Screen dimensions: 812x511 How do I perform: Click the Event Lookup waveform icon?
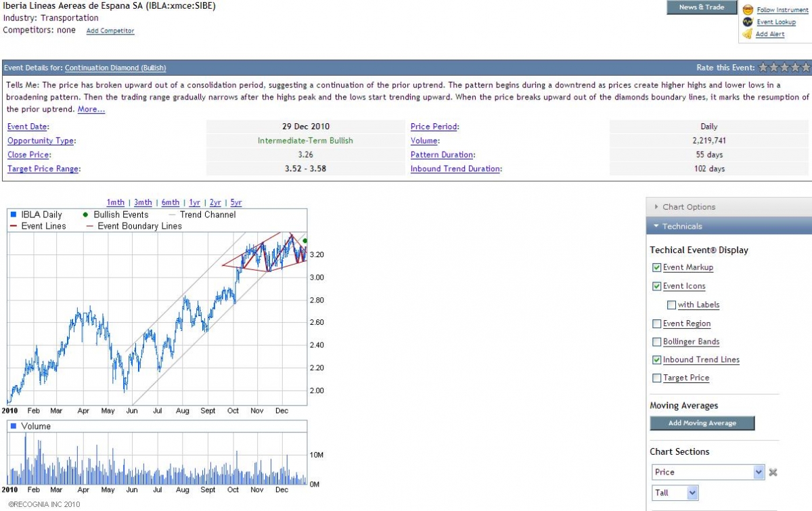(x=748, y=22)
